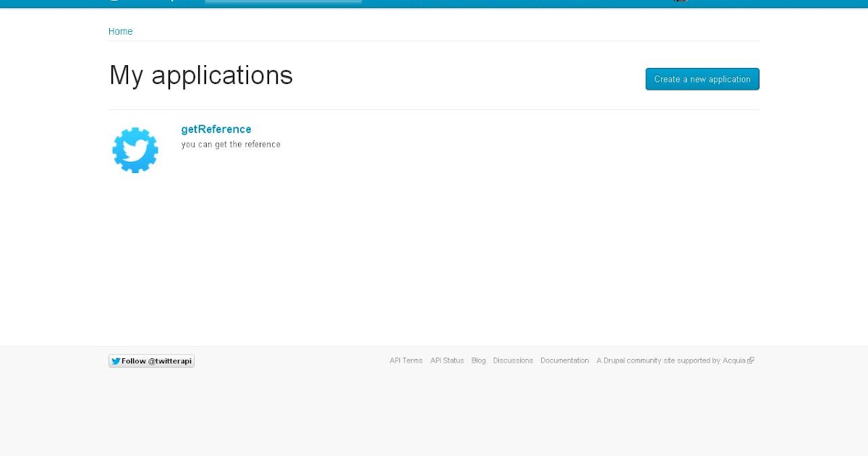
Task: Click the Twitter bird in the Follow button
Action: pyautogui.click(x=116, y=360)
